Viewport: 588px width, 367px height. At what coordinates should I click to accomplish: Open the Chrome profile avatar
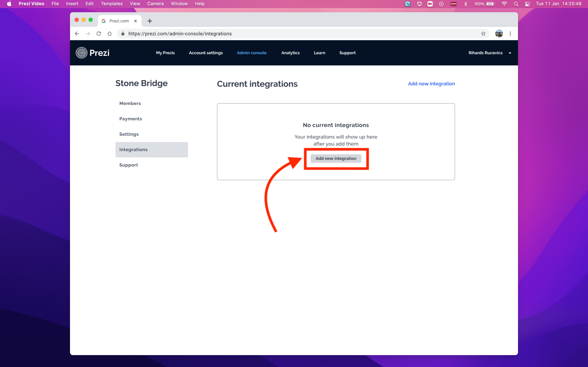[499, 34]
